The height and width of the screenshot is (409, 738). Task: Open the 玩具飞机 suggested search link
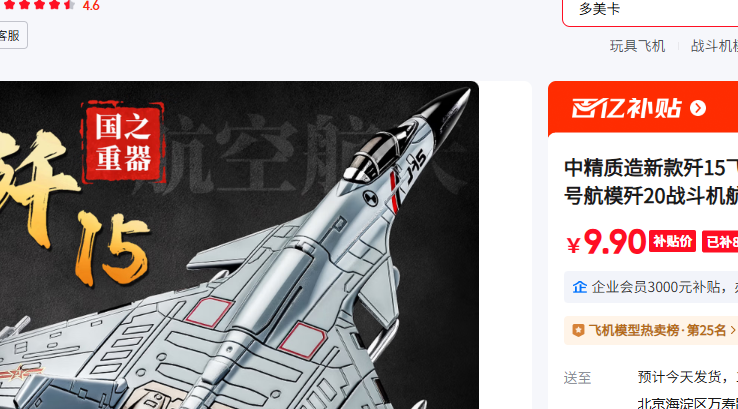[637, 46]
